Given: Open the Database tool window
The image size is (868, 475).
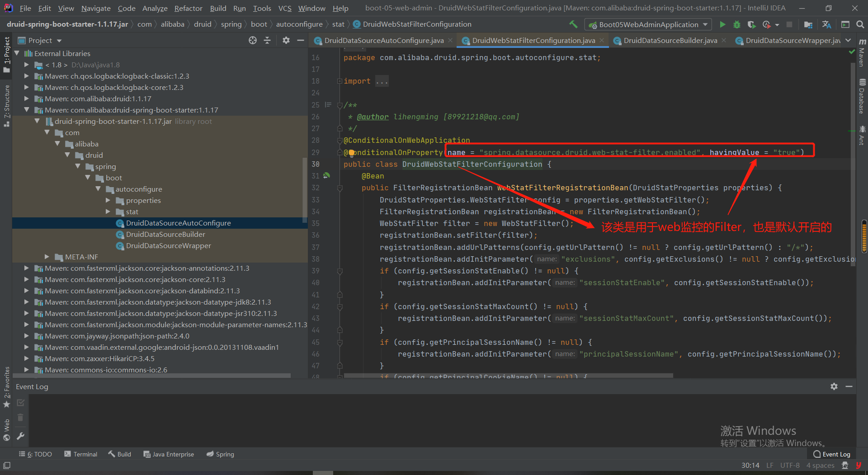Looking at the screenshot, I should click(862, 96).
